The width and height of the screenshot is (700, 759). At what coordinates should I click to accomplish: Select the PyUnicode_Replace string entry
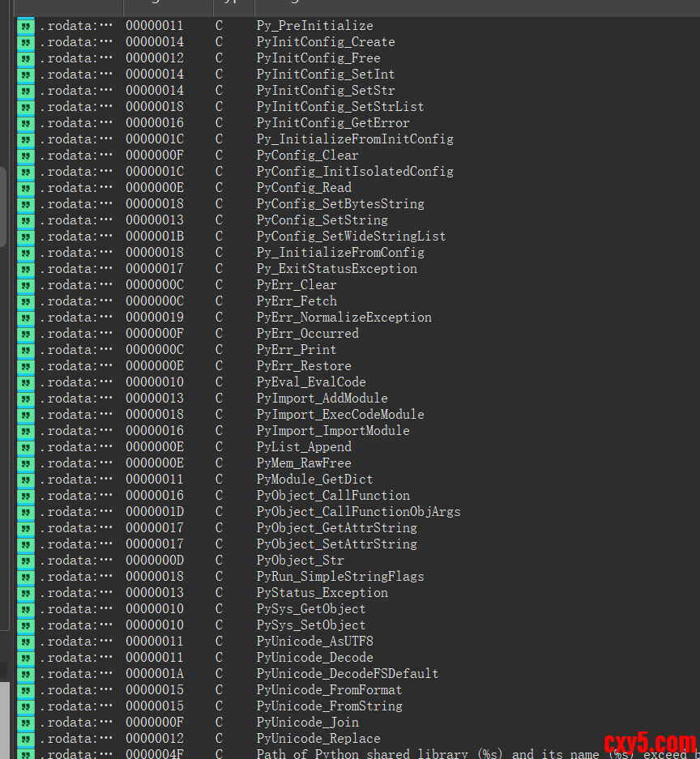pyautogui.click(x=318, y=739)
